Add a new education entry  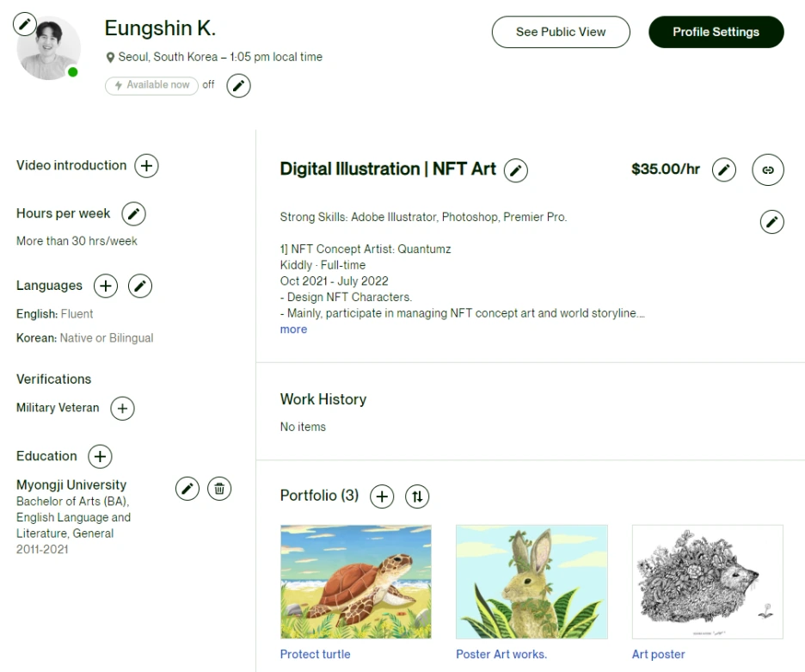point(100,457)
